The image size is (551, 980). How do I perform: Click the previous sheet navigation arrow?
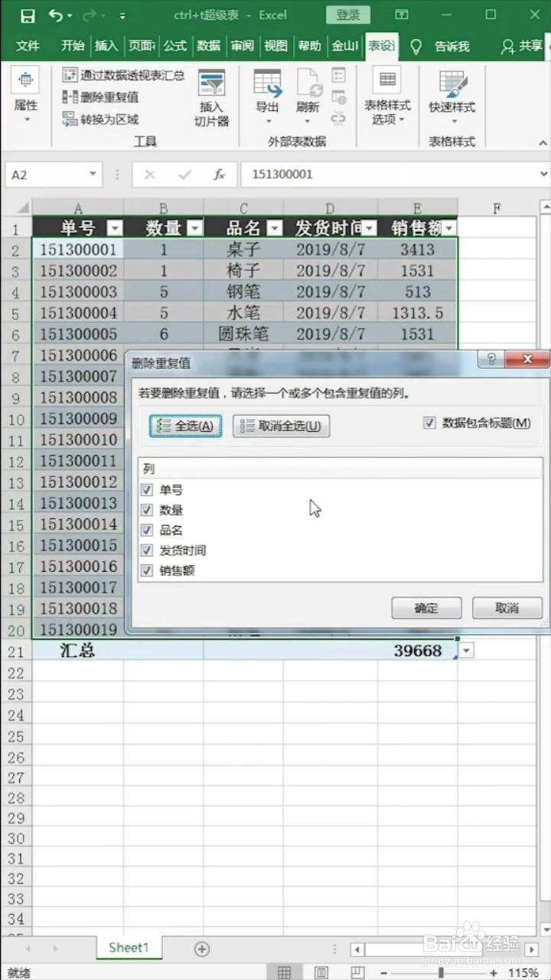pyautogui.click(x=29, y=949)
